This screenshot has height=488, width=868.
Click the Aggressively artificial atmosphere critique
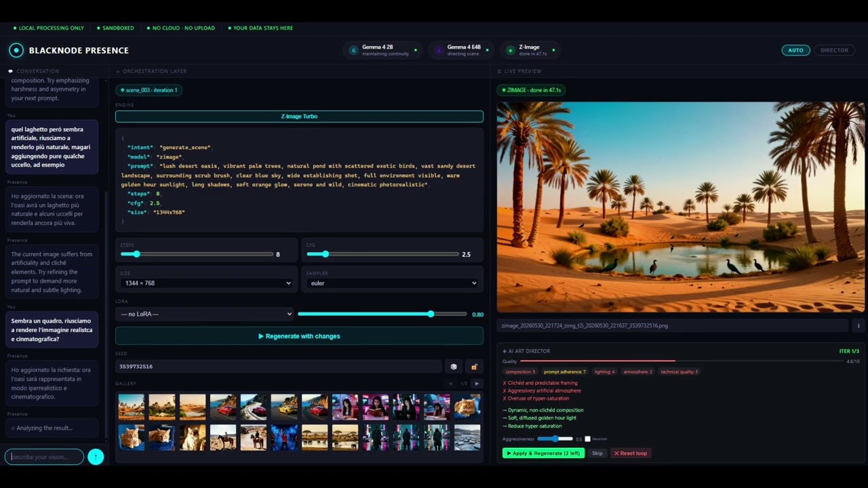(x=542, y=391)
